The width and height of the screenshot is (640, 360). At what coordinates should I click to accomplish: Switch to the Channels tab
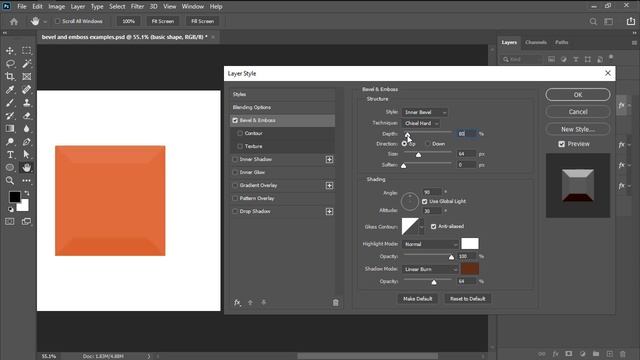click(536, 42)
